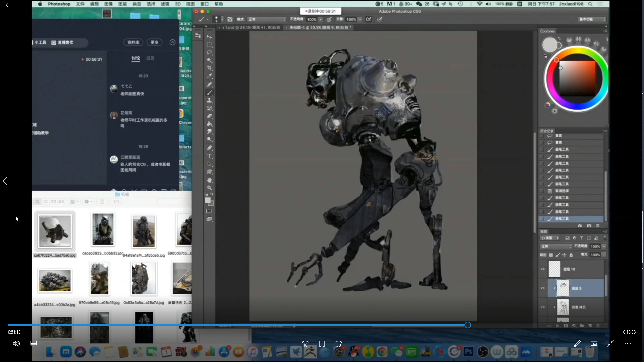Open the brush mode 正常 dropdown
This screenshot has width=644, height=362.
click(267, 19)
